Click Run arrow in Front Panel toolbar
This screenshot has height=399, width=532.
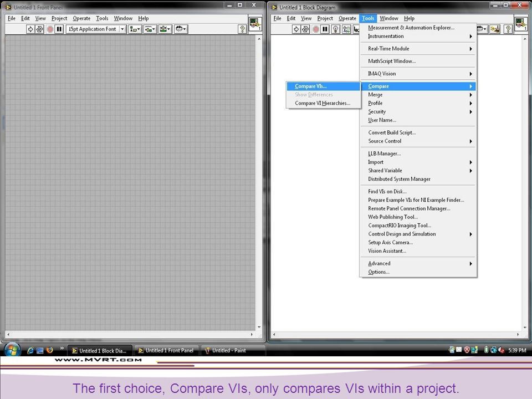(30, 29)
